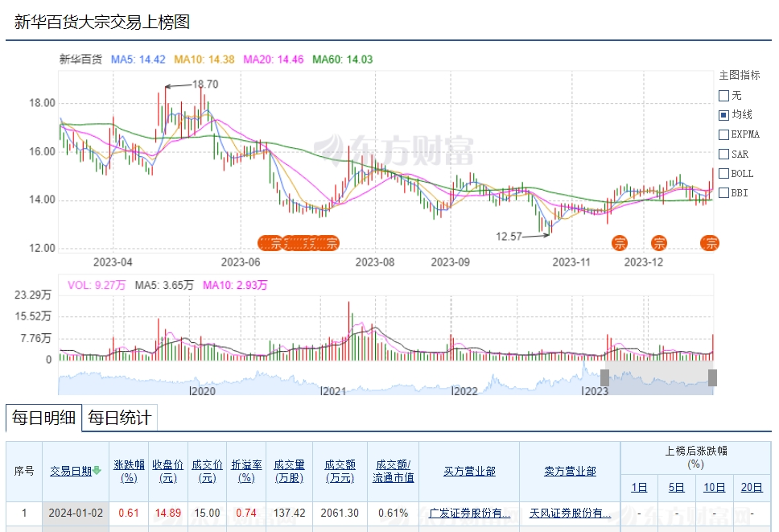Click the left handle of timeline range
Screen dimensions: 779x532
(605, 378)
